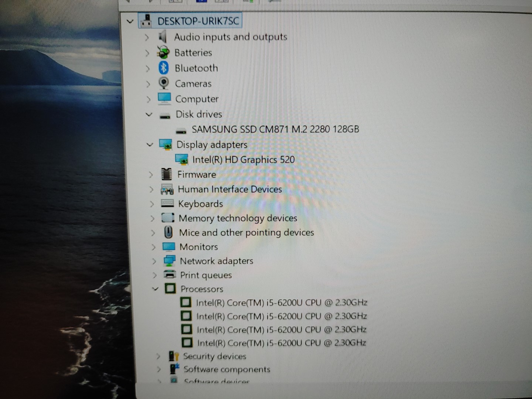Image resolution: width=532 pixels, height=399 pixels.
Task: Click the Firmware chip icon
Action: click(167, 174)
